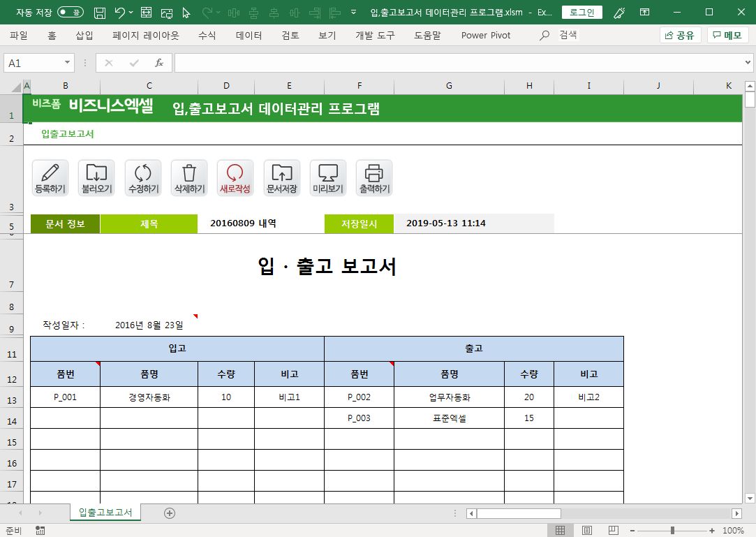Open Quick Access Toolbar customize dropdown
The image size is (756, 537).
(354, 13)
